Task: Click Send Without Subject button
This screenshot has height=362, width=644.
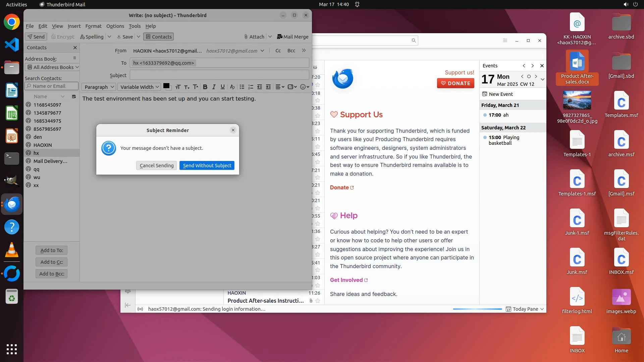Action: 207,166
